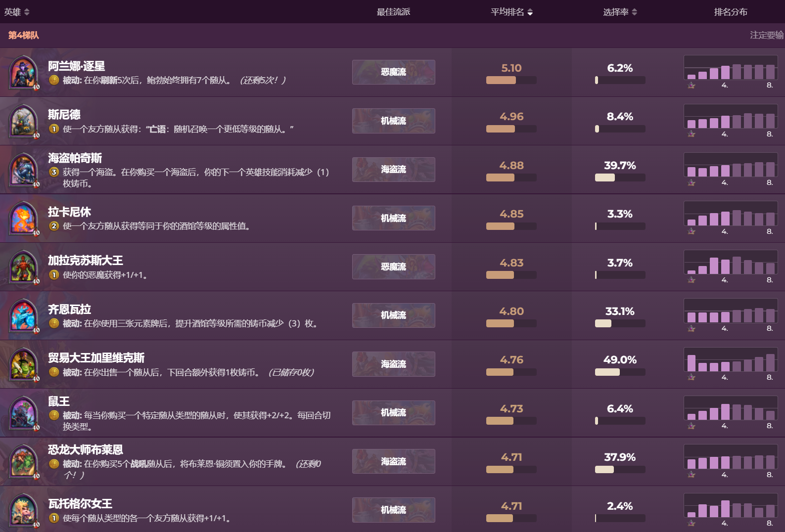Click average rank bar under 5.10
The width and height of the screenshot is (785, 532).
511,80
